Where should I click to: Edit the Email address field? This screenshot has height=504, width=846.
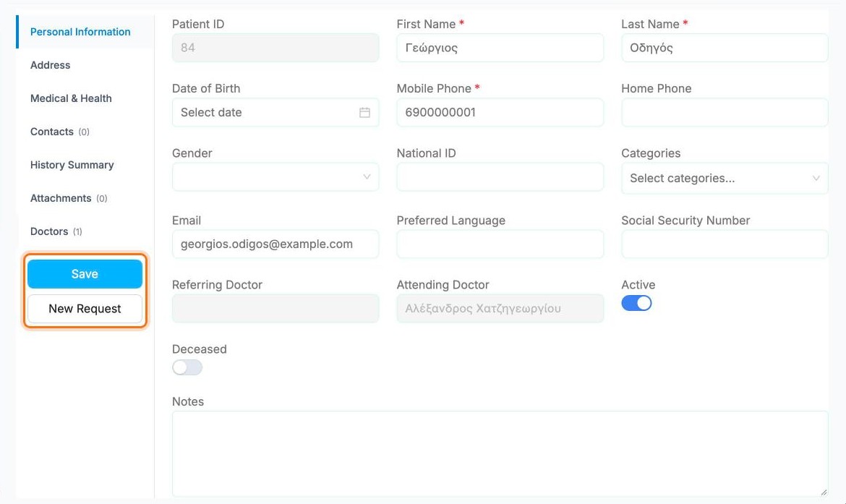275,244
